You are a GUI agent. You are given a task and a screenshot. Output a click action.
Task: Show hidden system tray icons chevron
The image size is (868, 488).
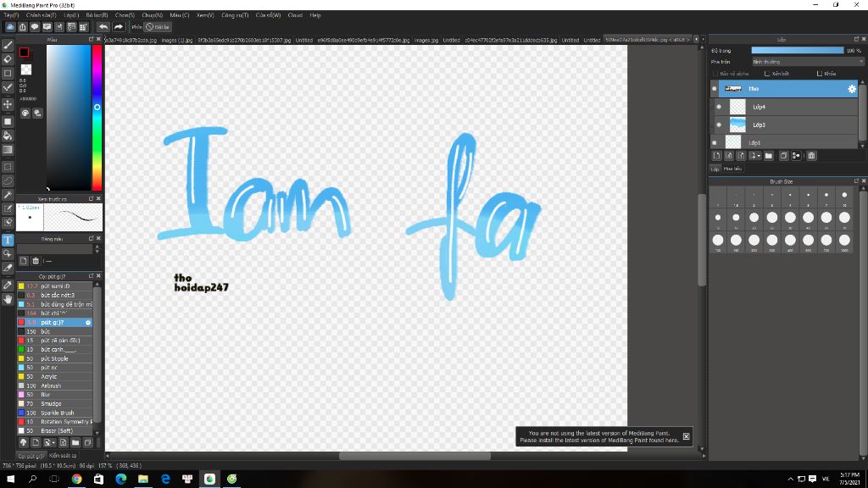791,480
